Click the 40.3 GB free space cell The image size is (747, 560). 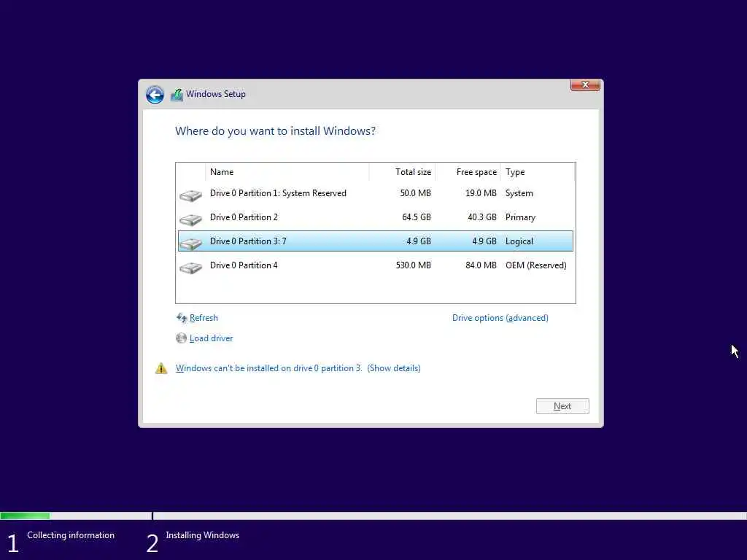point(482,217)
